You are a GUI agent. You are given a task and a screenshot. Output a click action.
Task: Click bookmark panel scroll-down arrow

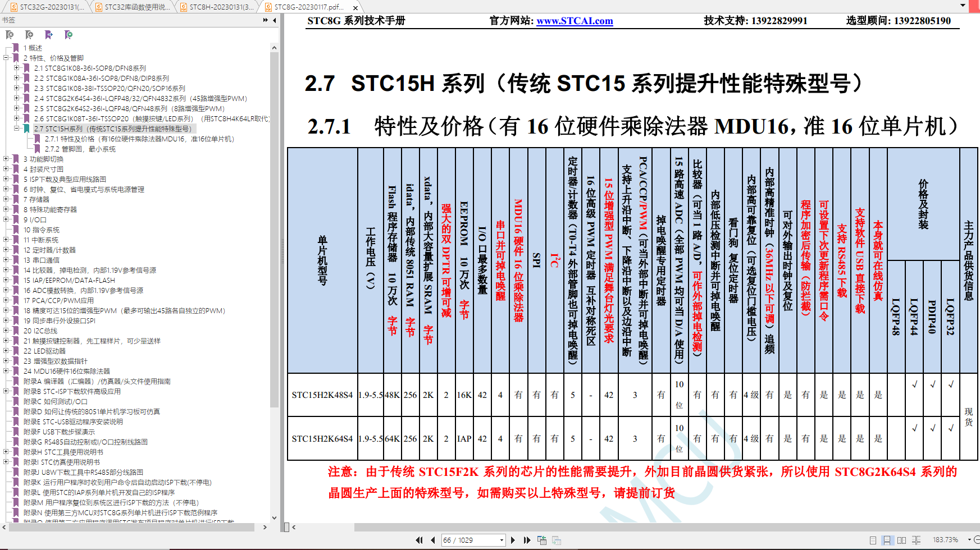point(274,518)
